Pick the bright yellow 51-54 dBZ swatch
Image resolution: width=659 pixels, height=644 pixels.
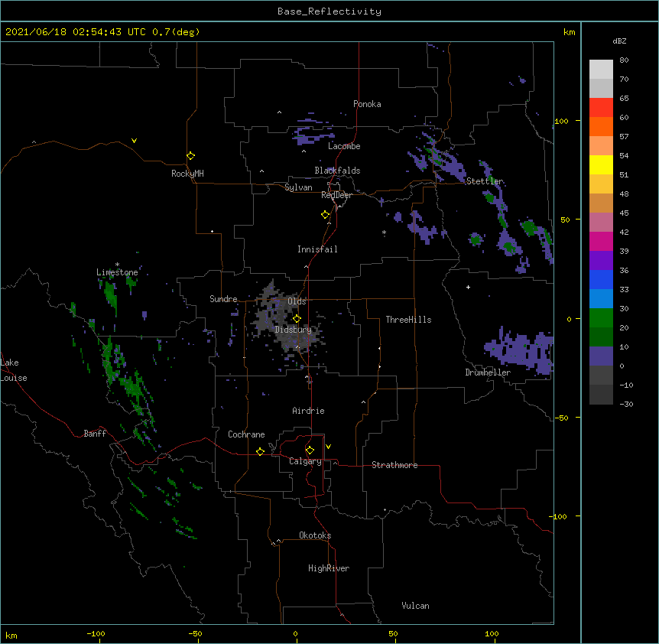[601, 164]
